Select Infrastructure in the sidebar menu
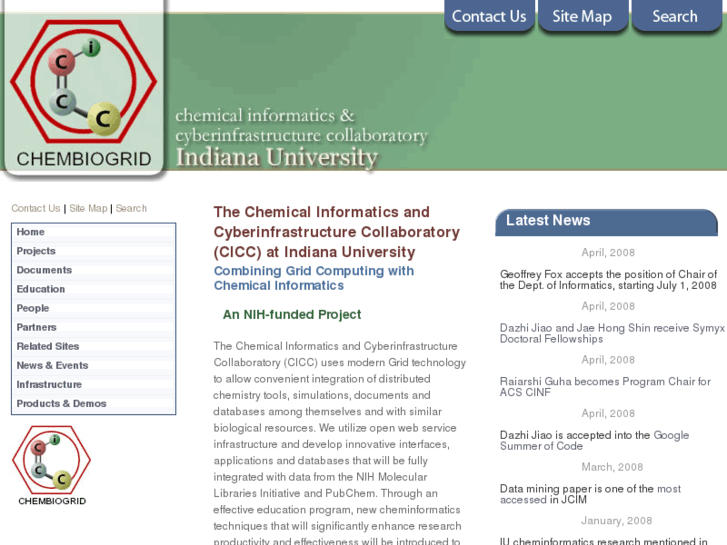 click(94, 385)
